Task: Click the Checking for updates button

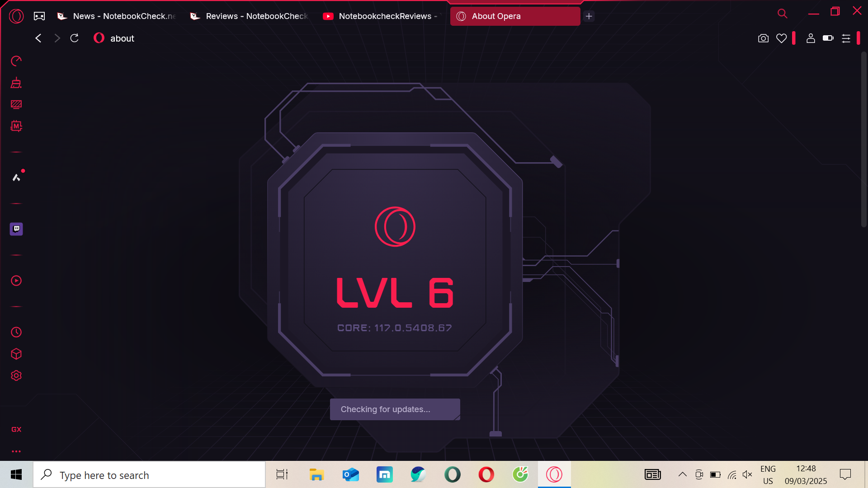Action: 395,409
